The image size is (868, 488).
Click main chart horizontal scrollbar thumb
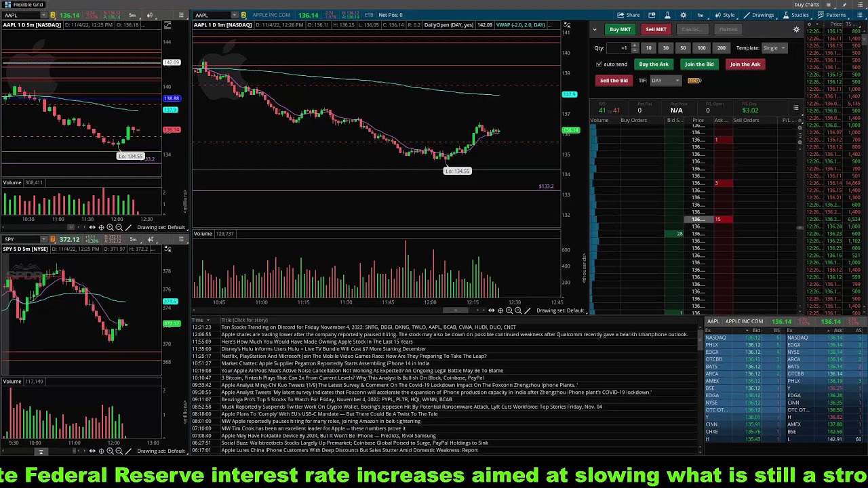point(456,310)
